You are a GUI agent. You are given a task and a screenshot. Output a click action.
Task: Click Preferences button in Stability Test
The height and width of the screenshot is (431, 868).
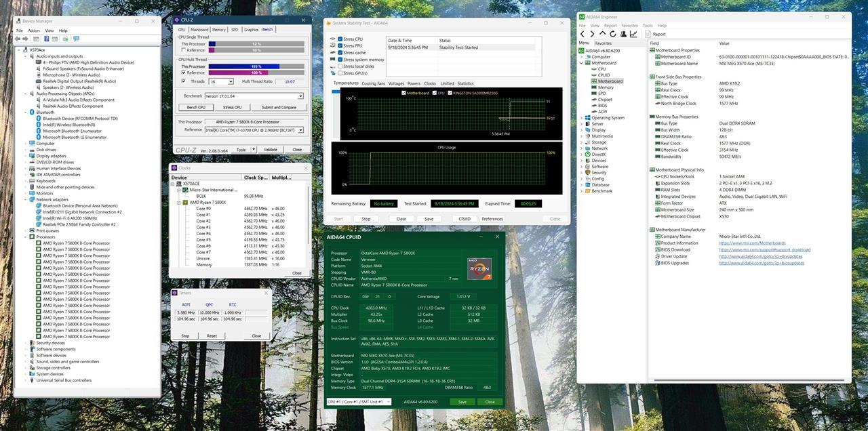[492, 219]
